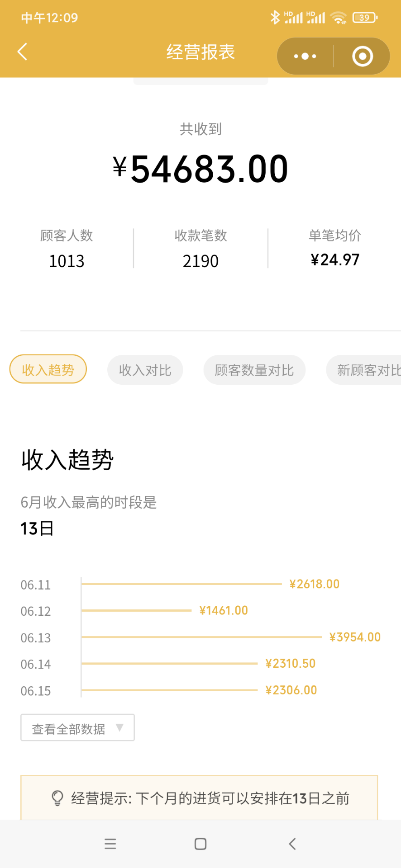Open the 新顾客对比 tab
The height and width of the screenshot is (868, 401).
click(x=364, y=370)
